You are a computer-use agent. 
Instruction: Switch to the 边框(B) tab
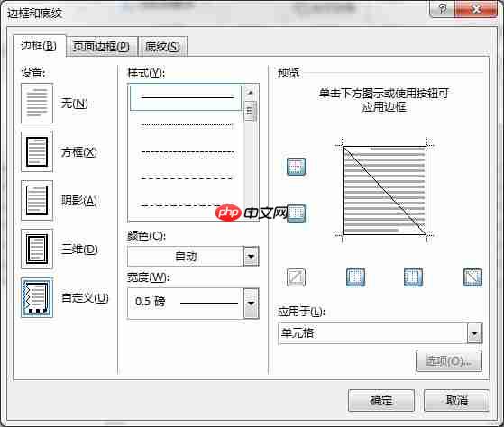[39, 46]
